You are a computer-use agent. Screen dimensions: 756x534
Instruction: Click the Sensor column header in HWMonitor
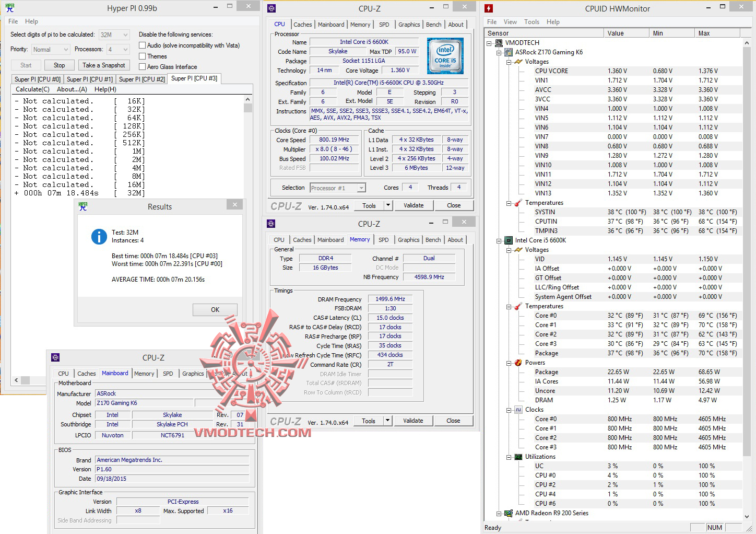tap(545, 33)
